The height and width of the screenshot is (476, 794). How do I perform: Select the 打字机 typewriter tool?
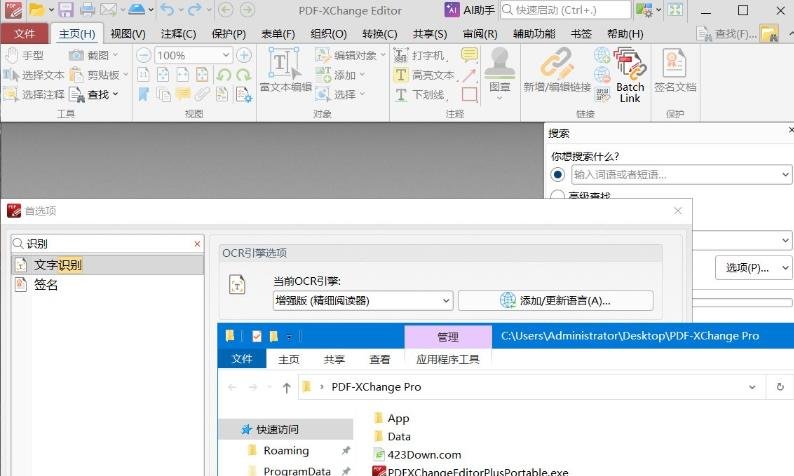pos(420,55)
